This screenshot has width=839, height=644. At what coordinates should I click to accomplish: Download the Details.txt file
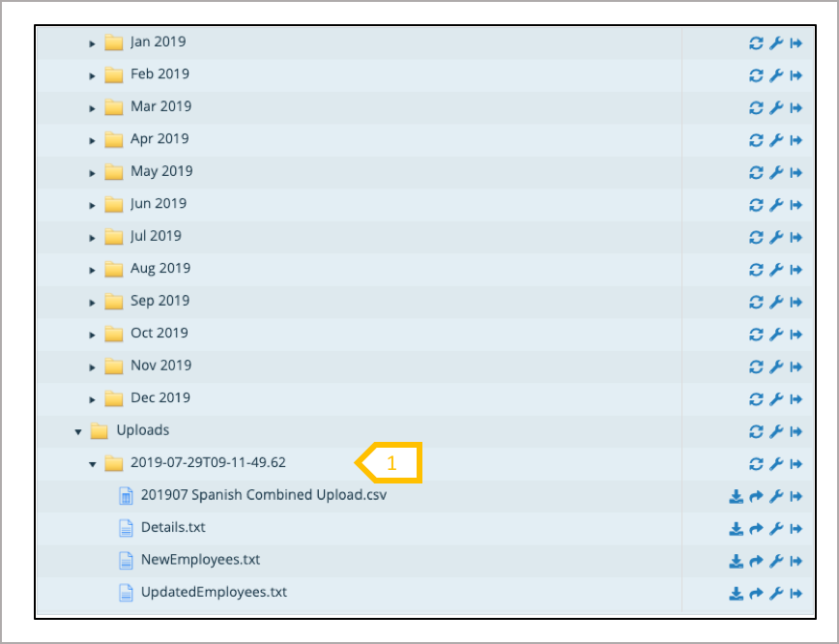[x=736, y=529]
